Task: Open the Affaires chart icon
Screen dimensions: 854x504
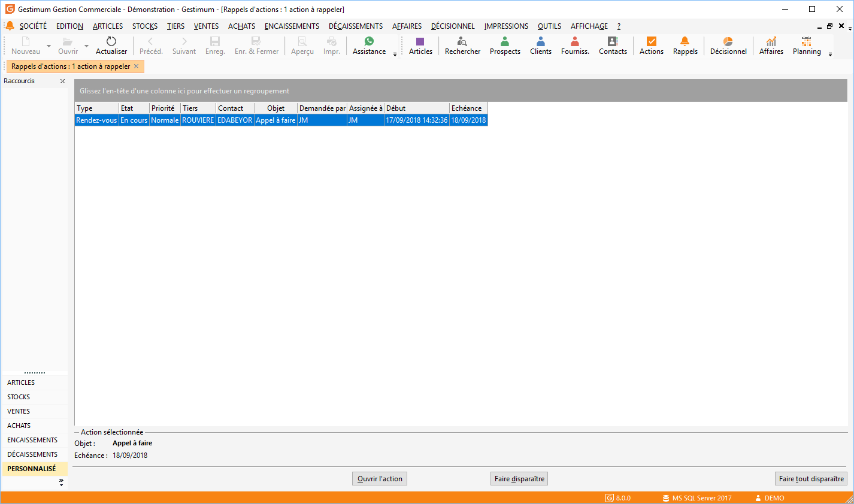Action: click(771, 41)
